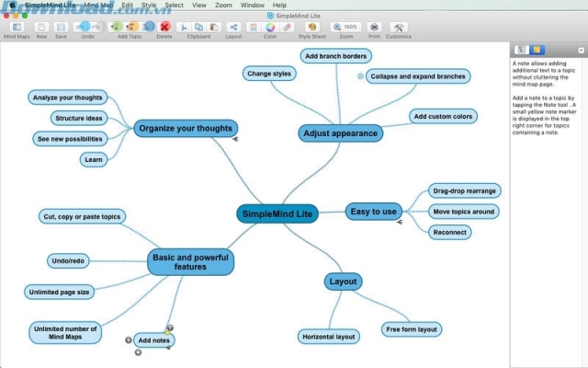Select the Easy to use topic

point(374,212)
